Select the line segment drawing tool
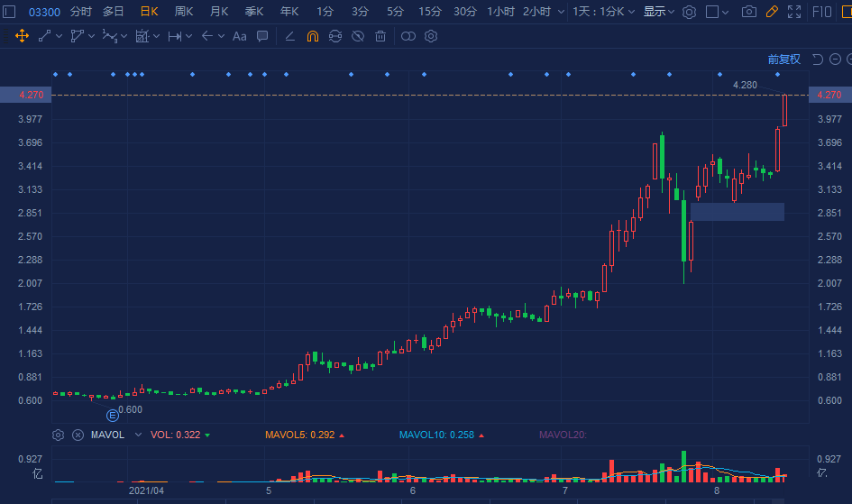 (44, 36)
